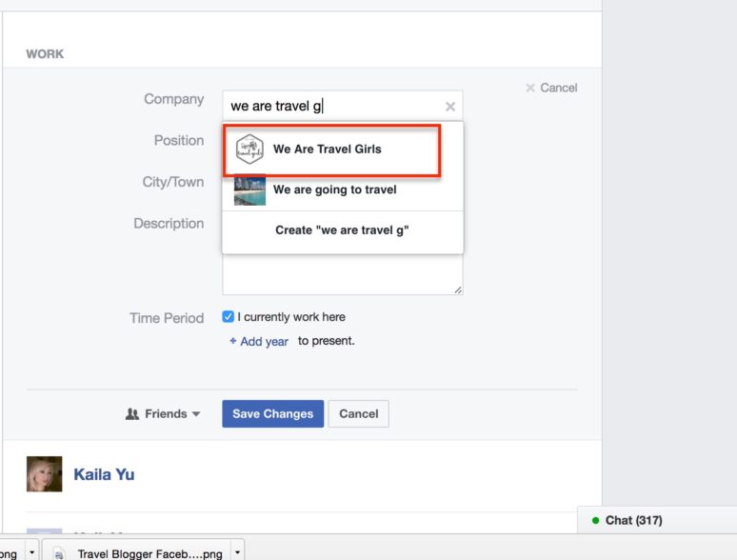Open the Friends privacy dropdown
The image size is (737, 560).
(163, 413)
